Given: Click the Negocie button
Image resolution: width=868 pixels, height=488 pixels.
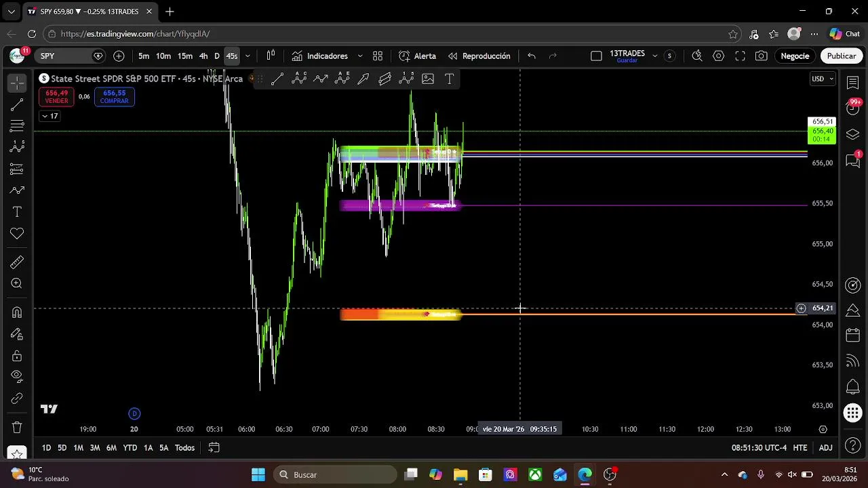Looking at the screenshot, I should [795, 56].
